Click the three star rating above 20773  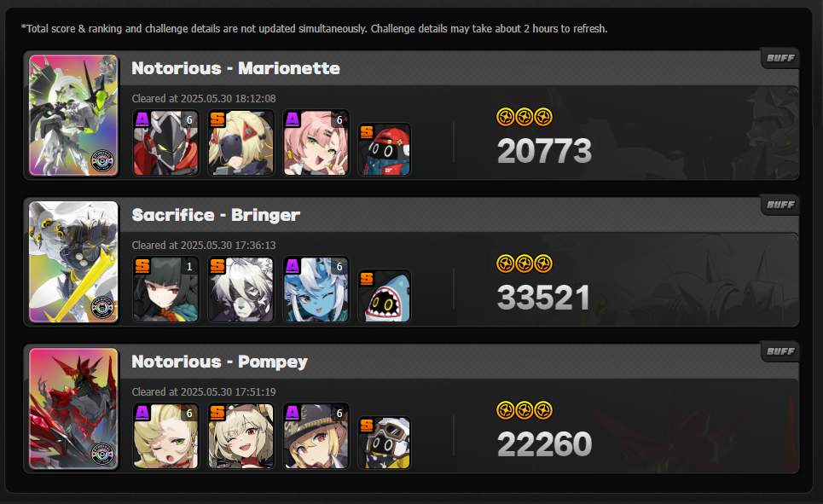click(525, 117)
